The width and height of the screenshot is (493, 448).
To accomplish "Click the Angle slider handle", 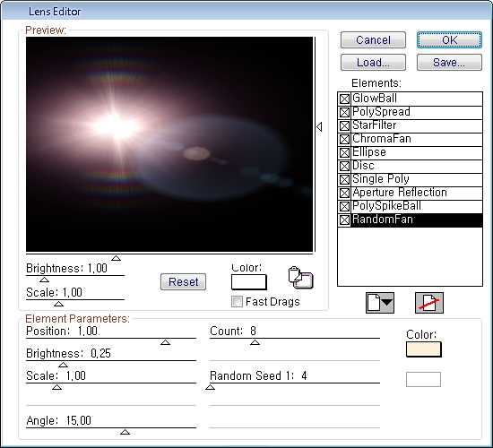I will tap(125, 432).
